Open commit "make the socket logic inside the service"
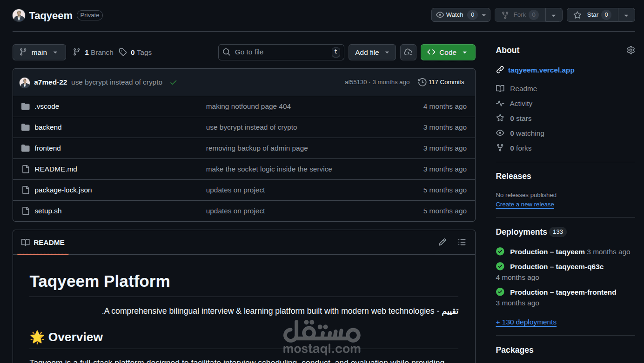Image resolution: width=644 pixels, height=363 pixels. (x=269, y=169)
